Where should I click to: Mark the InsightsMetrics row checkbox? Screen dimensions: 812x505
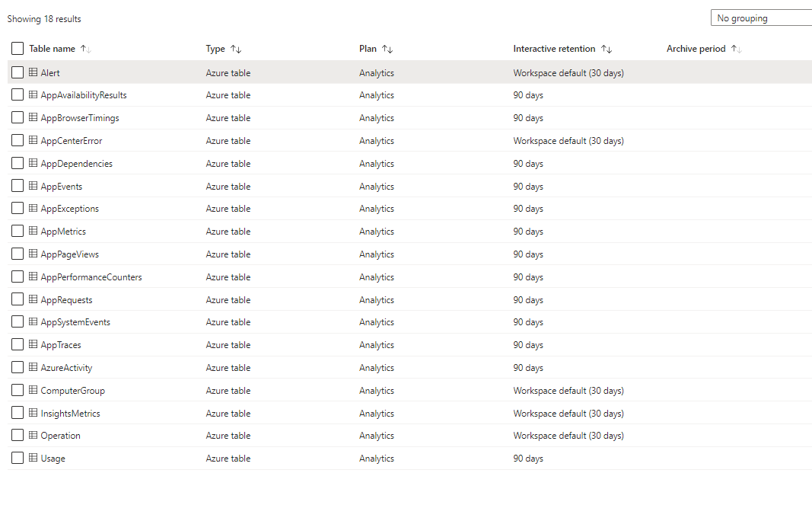pyautogui.click(x=18, y=414)
